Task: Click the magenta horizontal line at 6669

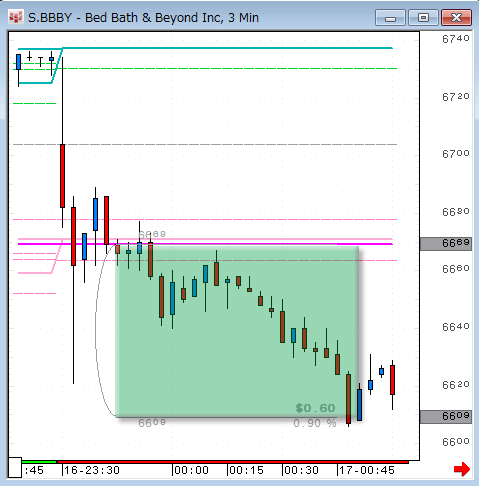Action: tap(205, 244)
